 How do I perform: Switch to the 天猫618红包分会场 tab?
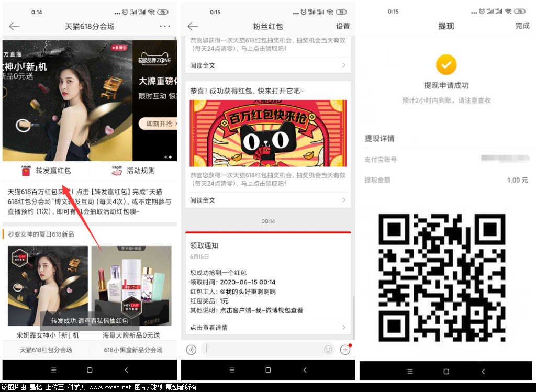(x=46, y=350)
